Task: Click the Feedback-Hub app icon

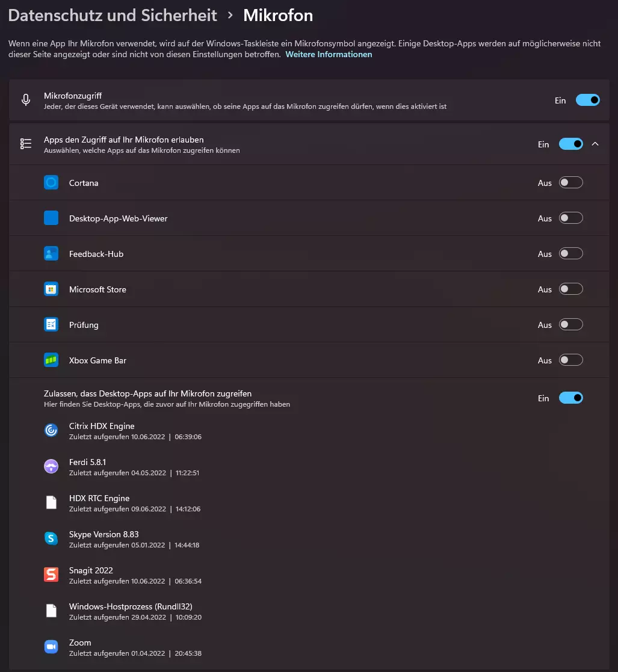Action: [51, 254]
